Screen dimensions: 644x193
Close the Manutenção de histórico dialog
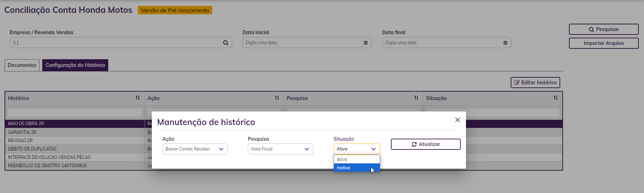[457, 120]
